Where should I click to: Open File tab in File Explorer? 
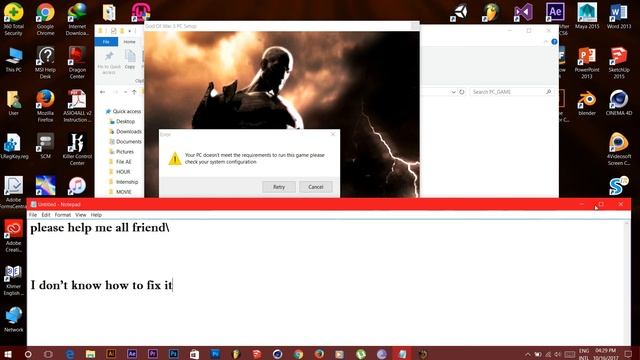pos(106,42)
